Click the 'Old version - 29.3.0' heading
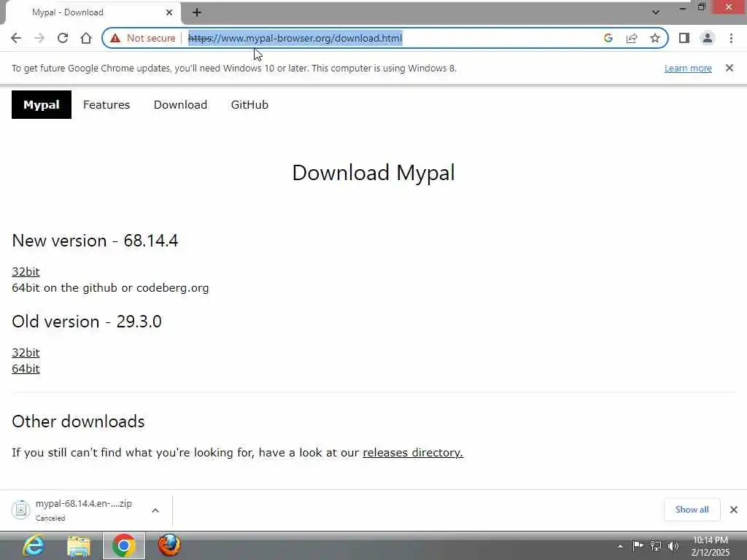Viewport: 747px width, 560px height. (x=87, y=322)
